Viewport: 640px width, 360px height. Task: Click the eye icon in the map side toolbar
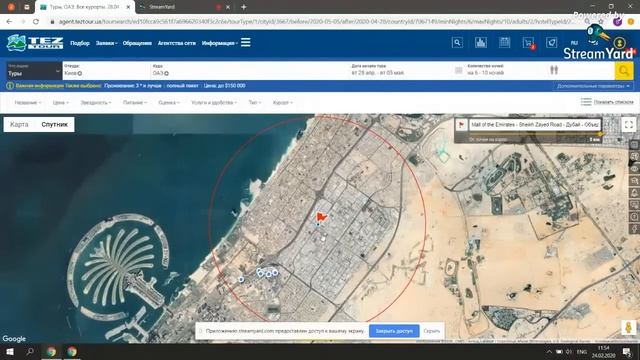pyautogui.click(x=634, y=169)
